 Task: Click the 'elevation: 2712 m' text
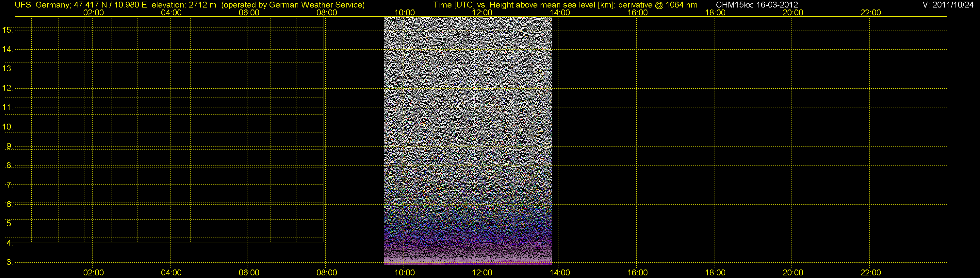point(184,5)
